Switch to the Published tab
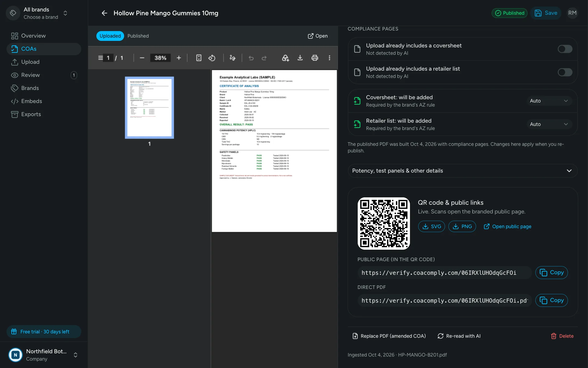Viewport: 588px width, 368px height. (138, 36)
